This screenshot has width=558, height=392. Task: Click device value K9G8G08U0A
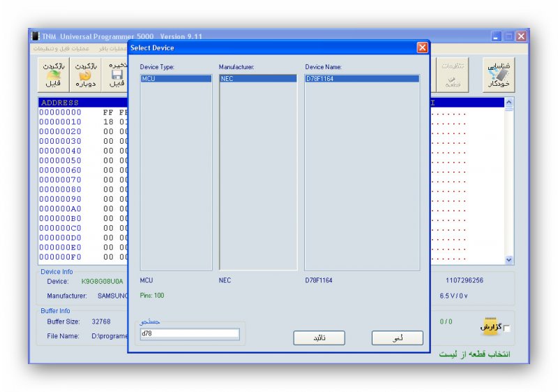click(x=102, y=282)
